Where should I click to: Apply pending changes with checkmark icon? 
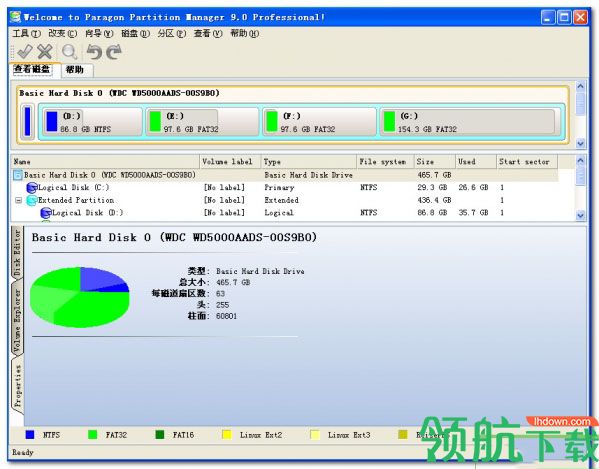click(25, 52)
